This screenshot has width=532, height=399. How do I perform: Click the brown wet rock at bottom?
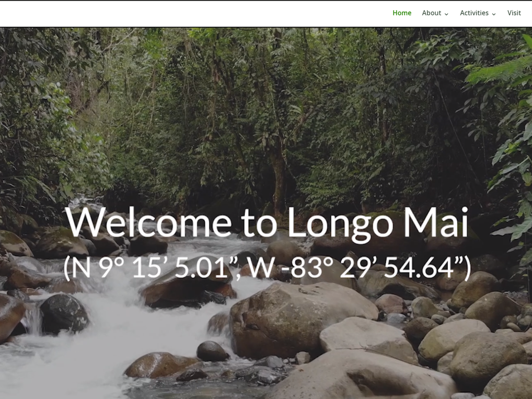click(159, 365)
